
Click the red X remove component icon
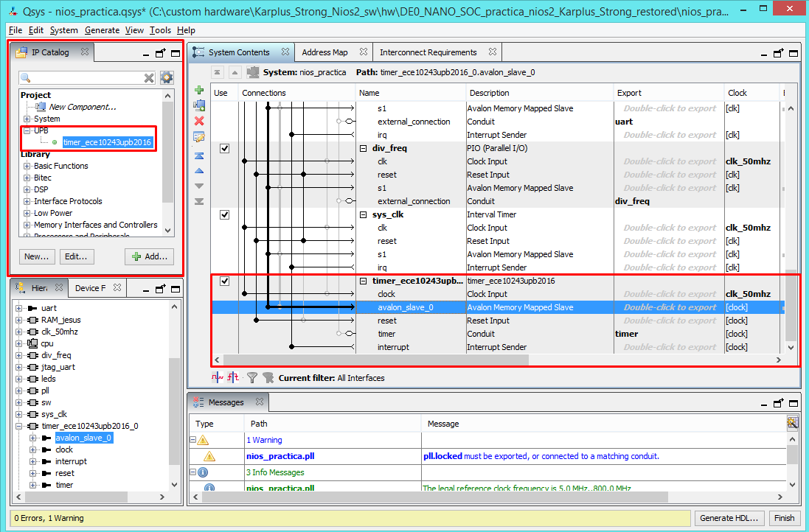pyautogui.click(x=199, y=121)
